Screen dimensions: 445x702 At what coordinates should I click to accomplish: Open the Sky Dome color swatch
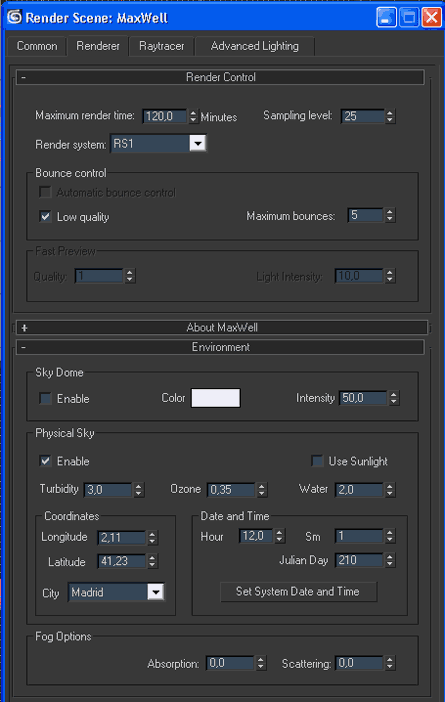pos(216,398)
